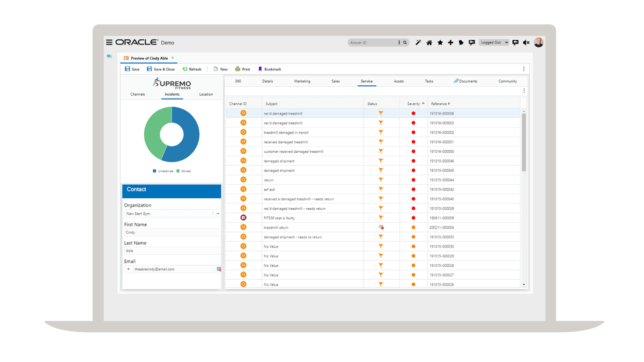Click the Email address field
This screenshot has height=362, width=644.
point(174,269)
